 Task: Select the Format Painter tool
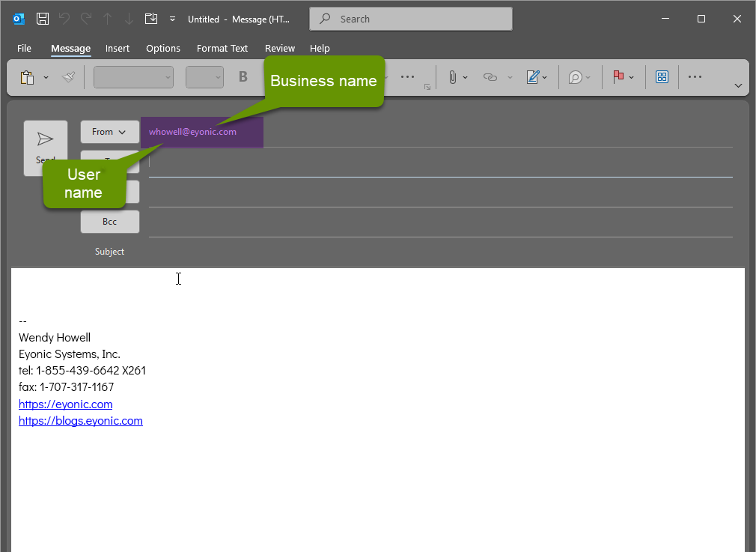[68, 77]
